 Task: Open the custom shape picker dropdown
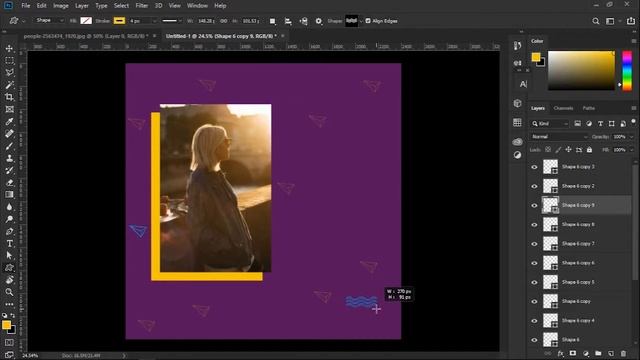coord(361,21)
